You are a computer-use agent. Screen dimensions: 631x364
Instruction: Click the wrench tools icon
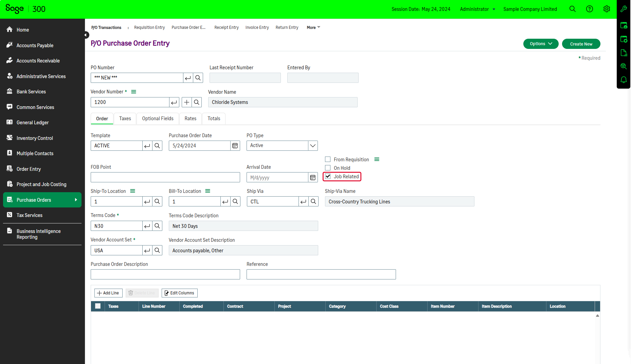[x=624, y=9]
